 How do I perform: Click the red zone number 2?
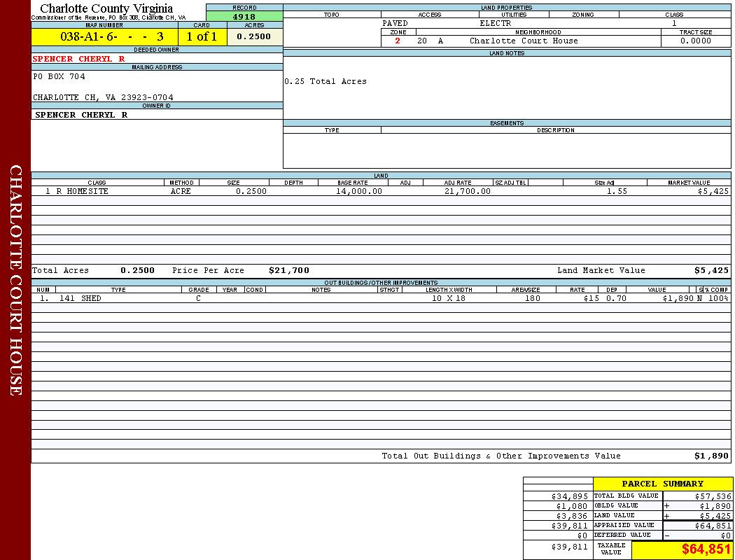pos(398,41)
